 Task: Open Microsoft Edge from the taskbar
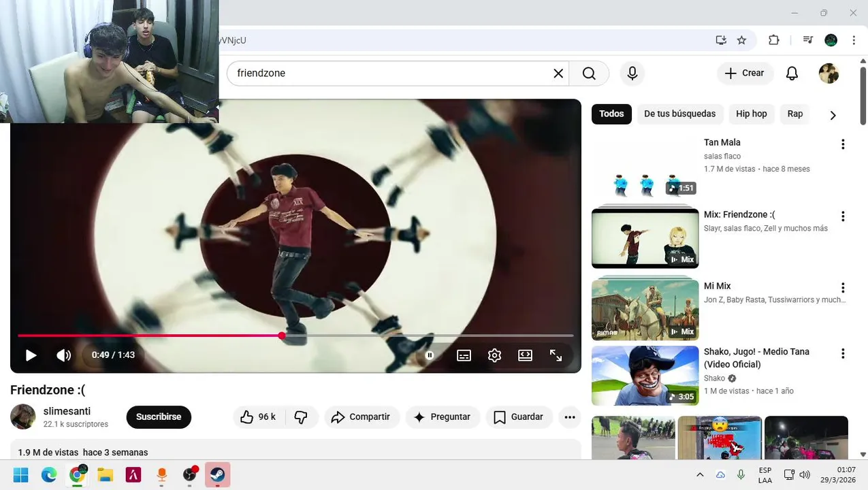coord(49,475)
